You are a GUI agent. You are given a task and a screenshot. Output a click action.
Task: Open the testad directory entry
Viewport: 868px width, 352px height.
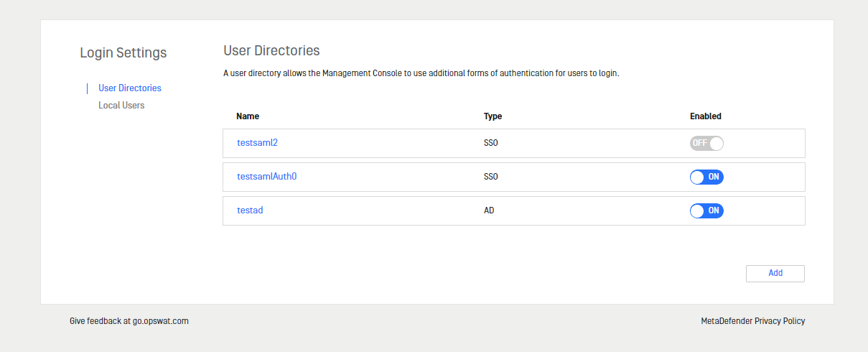tap(250, 210)
